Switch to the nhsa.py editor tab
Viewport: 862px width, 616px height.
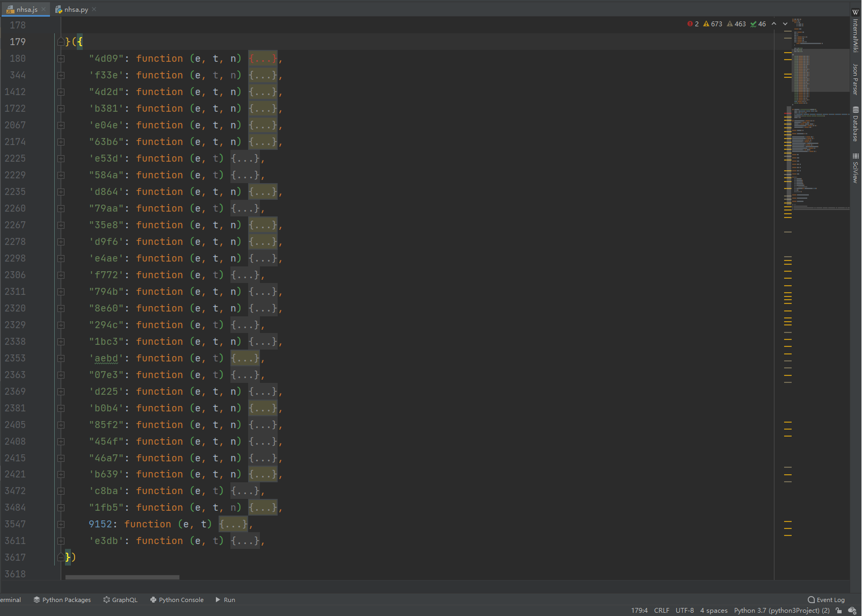point(76,10)
